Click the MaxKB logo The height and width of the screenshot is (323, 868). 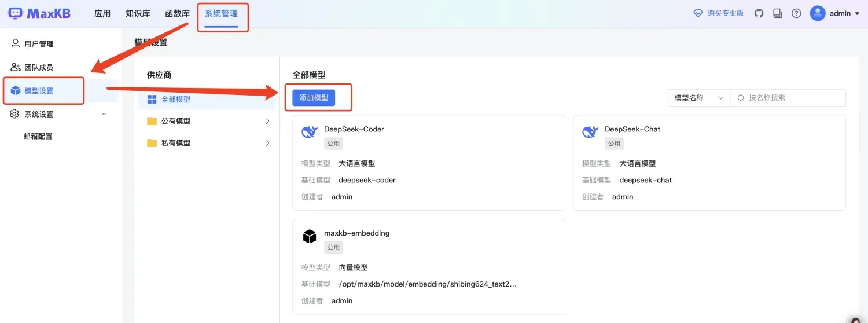coord(39,13)
